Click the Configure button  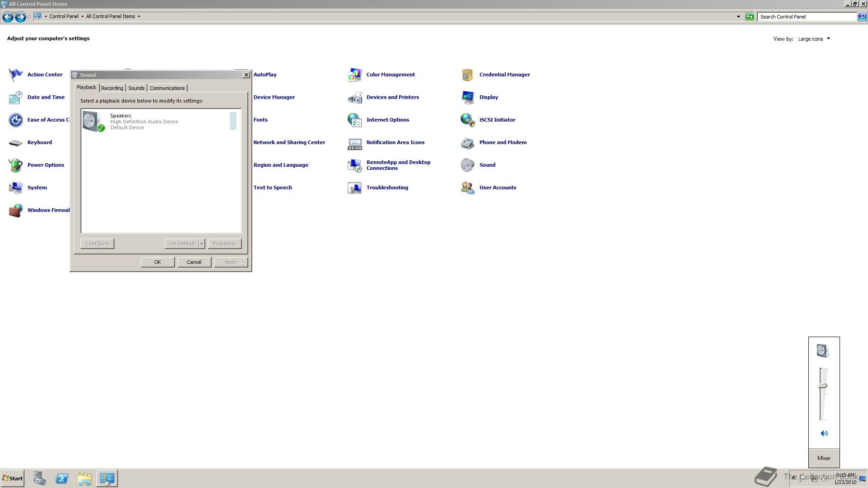pyautogui.click(x=97, y=244)
